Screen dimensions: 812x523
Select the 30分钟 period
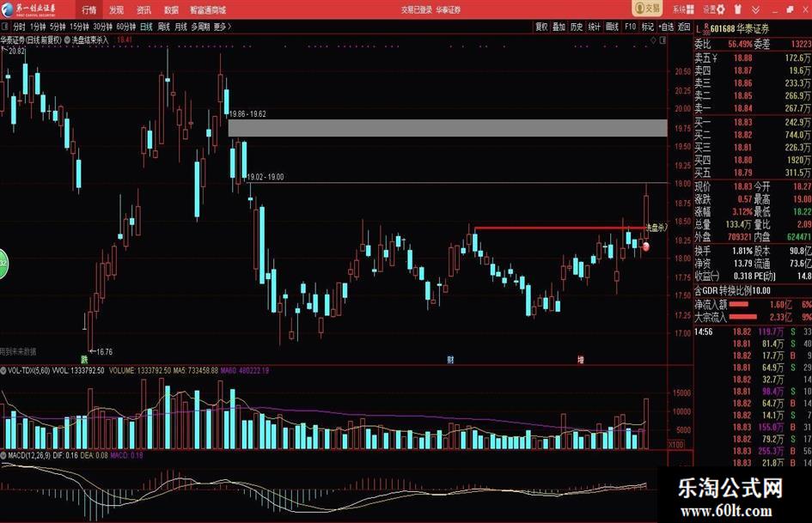(102, 27)
